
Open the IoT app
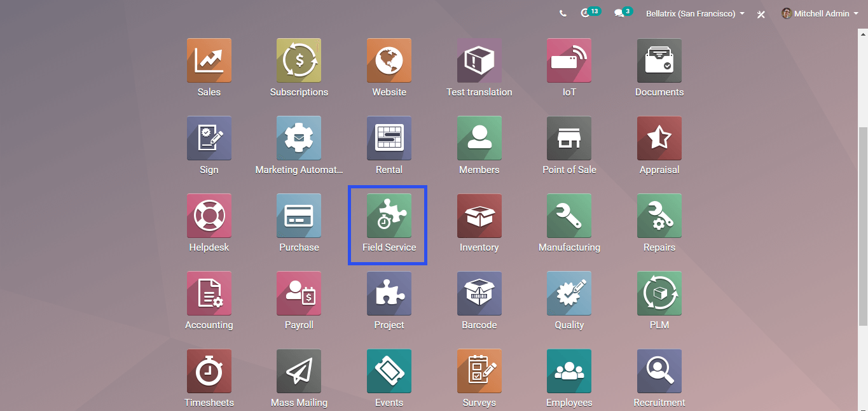tap(569, 60)
